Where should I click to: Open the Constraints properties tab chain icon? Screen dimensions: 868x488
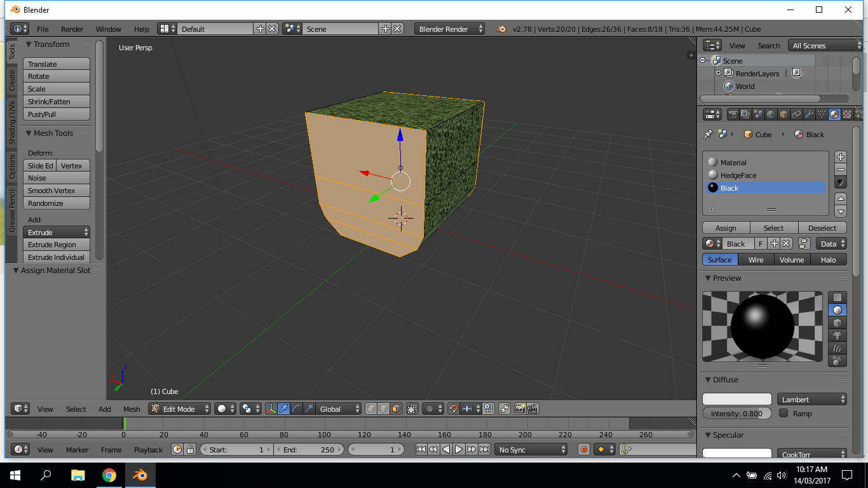(796, 114)
